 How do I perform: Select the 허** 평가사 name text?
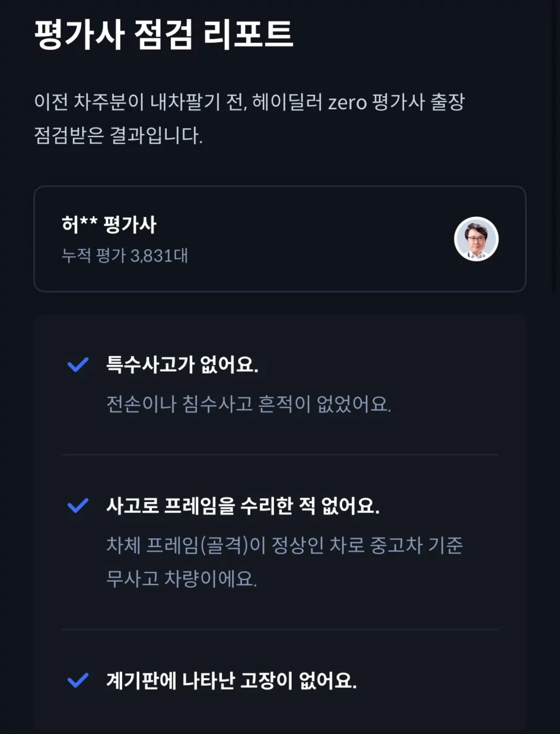pos(109,225)
